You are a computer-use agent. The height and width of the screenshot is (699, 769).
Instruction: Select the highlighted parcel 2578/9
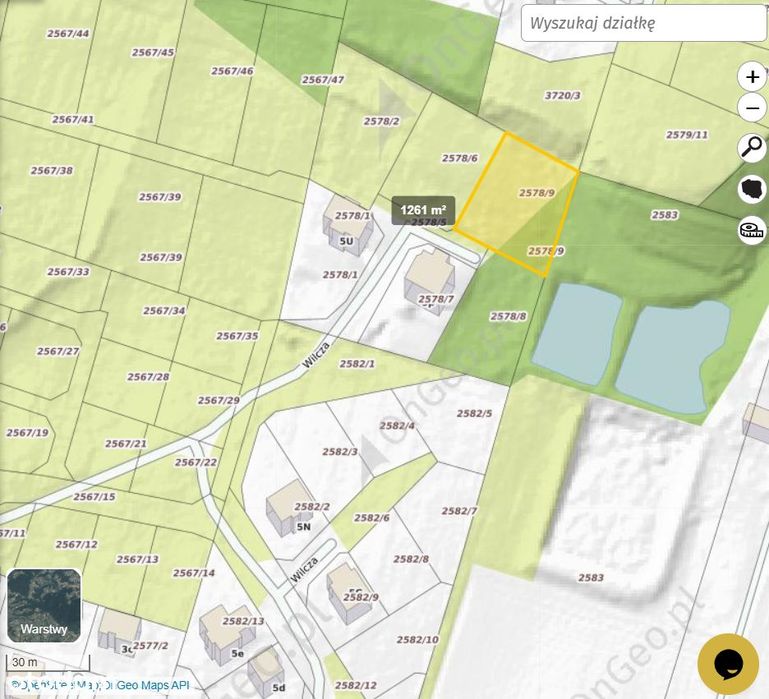[516, 204]
